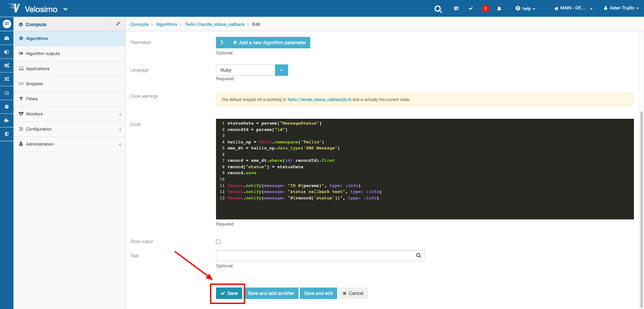Open the hard drive icon in rail

tap(7, 93)
